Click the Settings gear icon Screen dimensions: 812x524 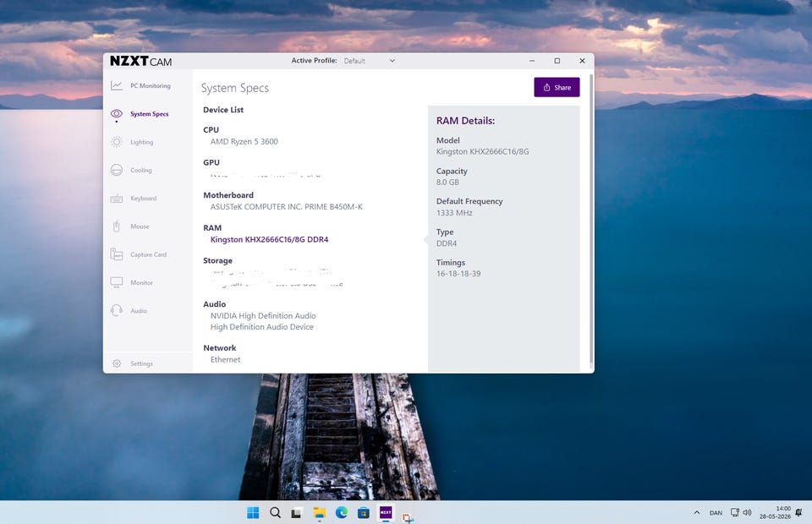(117, 363)
